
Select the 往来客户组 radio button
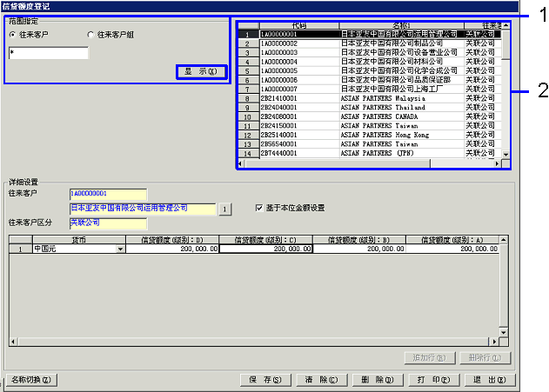click(90, 34)
